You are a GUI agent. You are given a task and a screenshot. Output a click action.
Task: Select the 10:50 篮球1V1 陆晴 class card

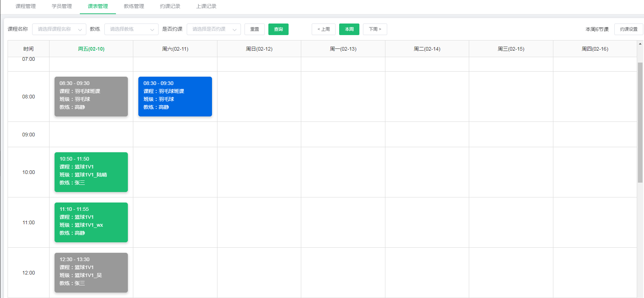(x=91, y=172)
